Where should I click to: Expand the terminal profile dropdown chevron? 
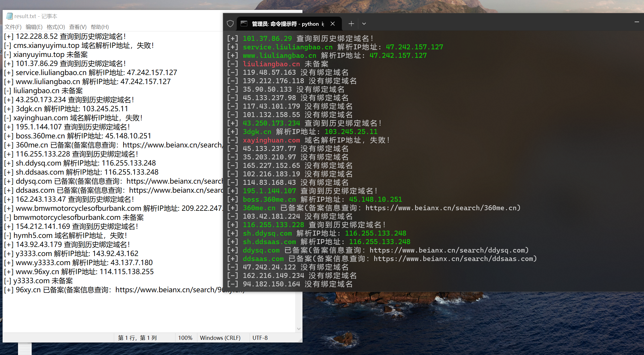(x=364, y=24)
